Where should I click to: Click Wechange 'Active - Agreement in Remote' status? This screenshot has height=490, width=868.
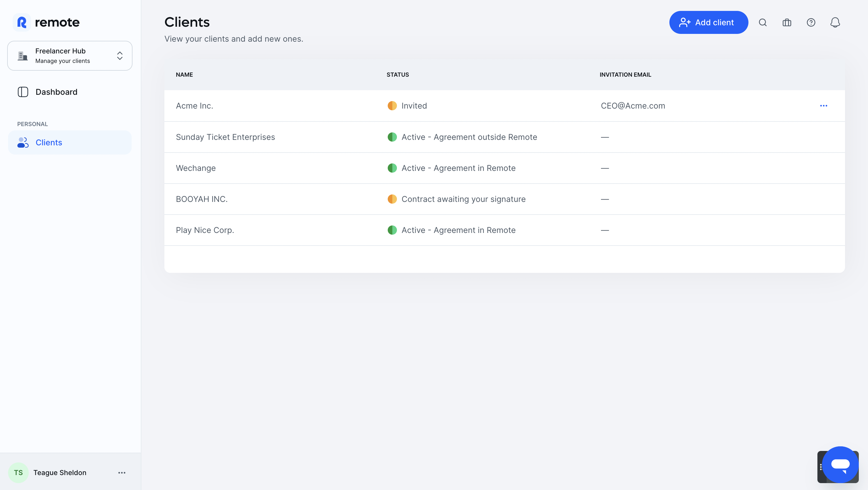pos(459,168)
